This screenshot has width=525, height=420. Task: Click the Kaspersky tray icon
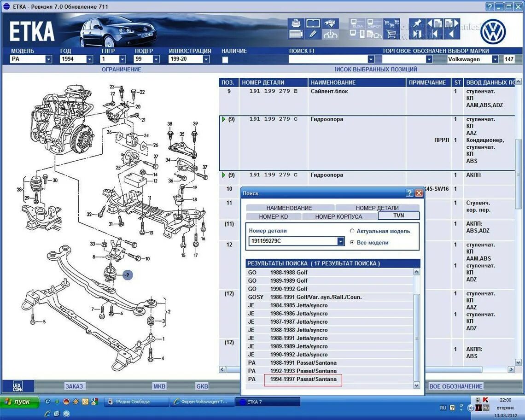click(x=485, y=400)
